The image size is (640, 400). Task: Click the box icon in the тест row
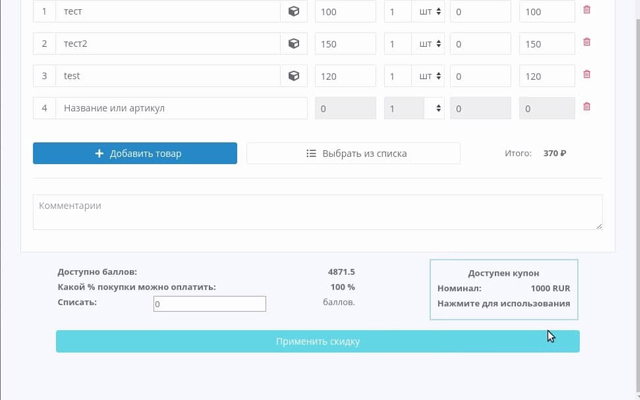pyautogui.click(x=293, y=11)
